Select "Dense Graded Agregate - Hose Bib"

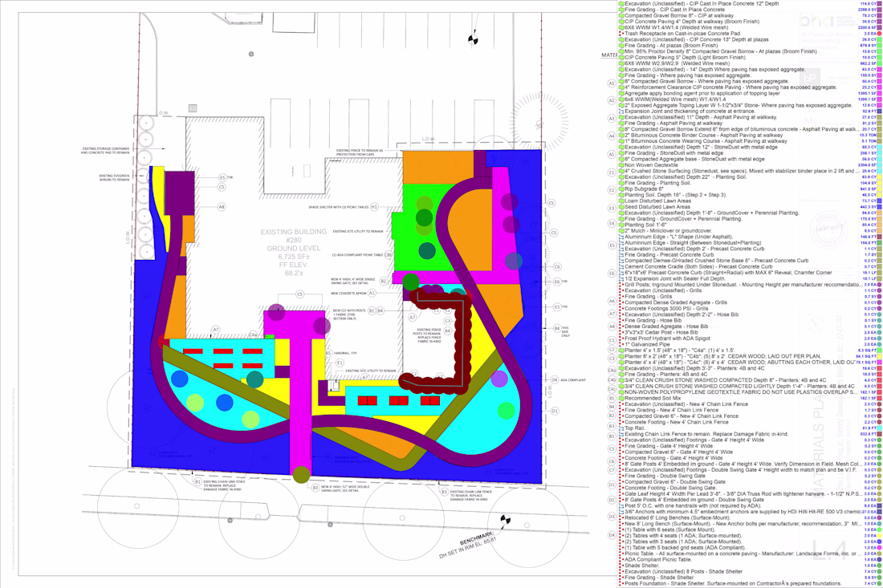coord(666,326)
